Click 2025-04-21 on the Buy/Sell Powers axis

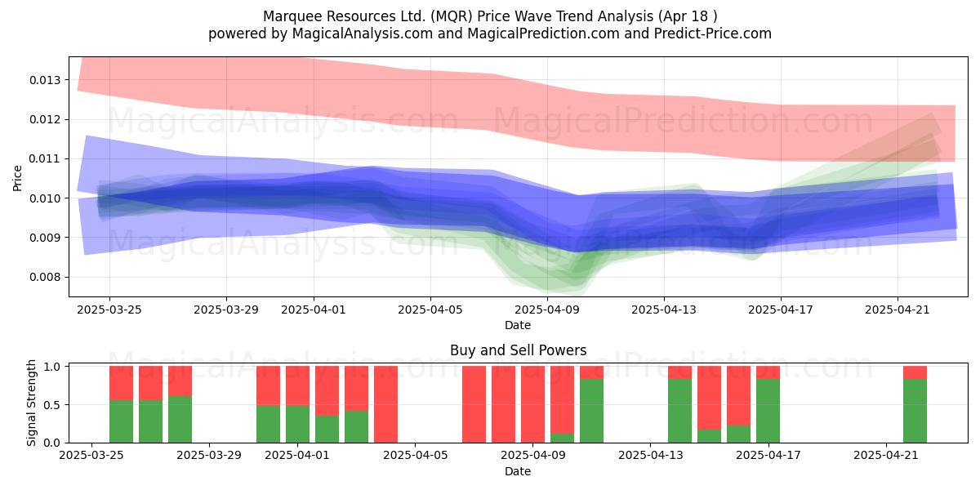886,456
